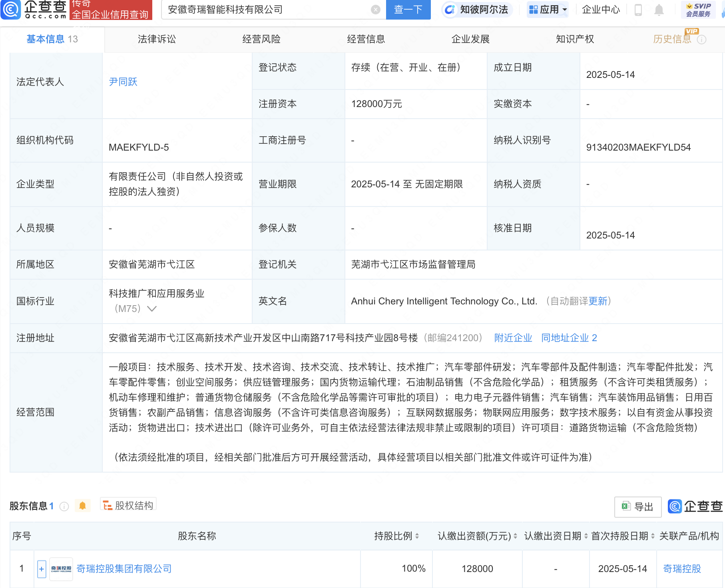Open the 经营信息 tab
This screenshot has height=588, width=725.
coord(366,39)
